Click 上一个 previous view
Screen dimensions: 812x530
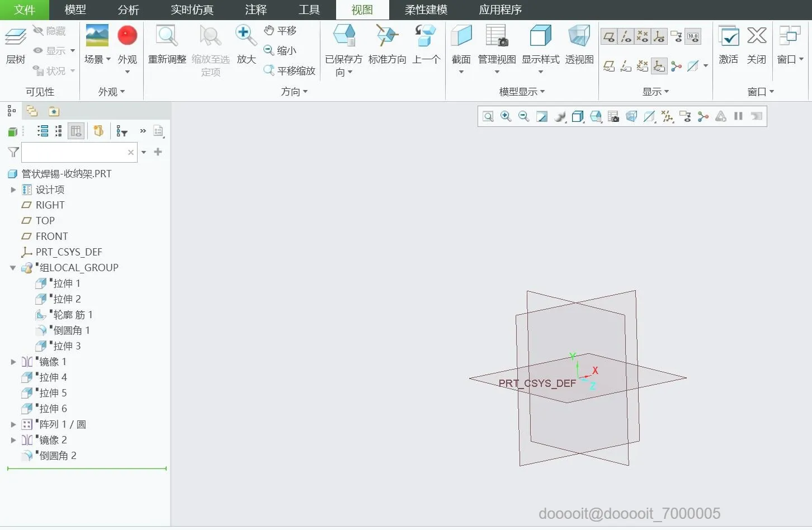click(426, 45)
